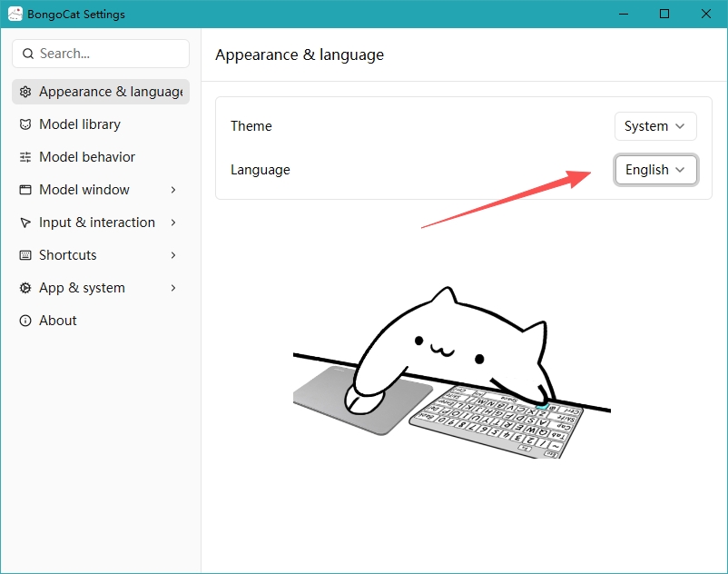Click the Theme label text

point(251,126)
